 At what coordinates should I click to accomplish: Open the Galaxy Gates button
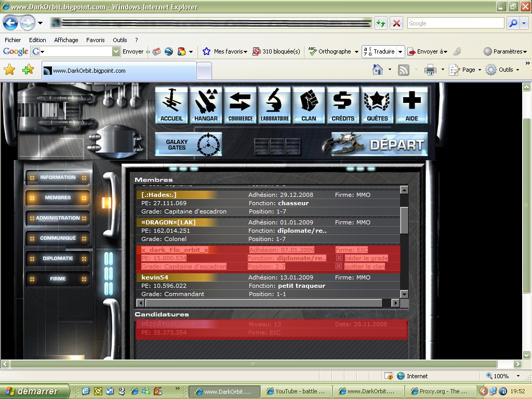[188, 144]
